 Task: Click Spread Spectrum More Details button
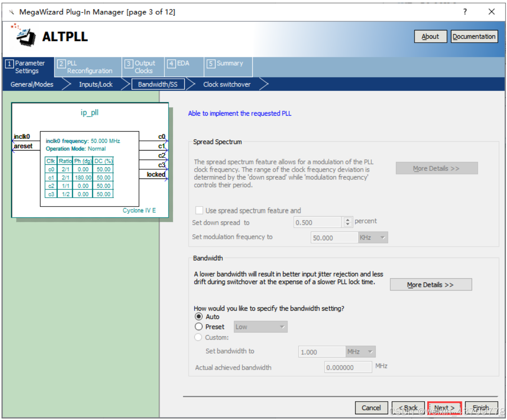pyautogui.click(x=437, y=168)
